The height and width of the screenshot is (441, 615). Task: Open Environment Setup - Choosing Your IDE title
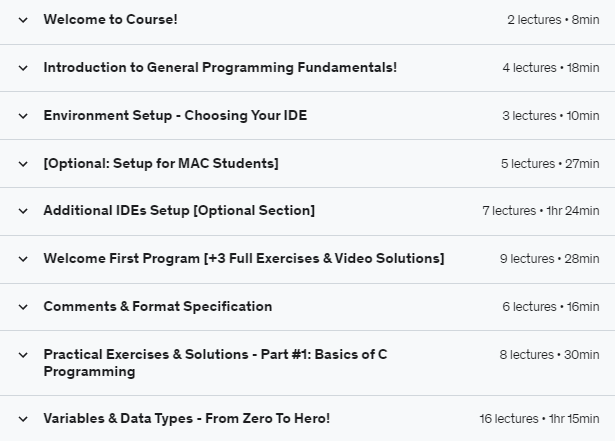[175, 116]
